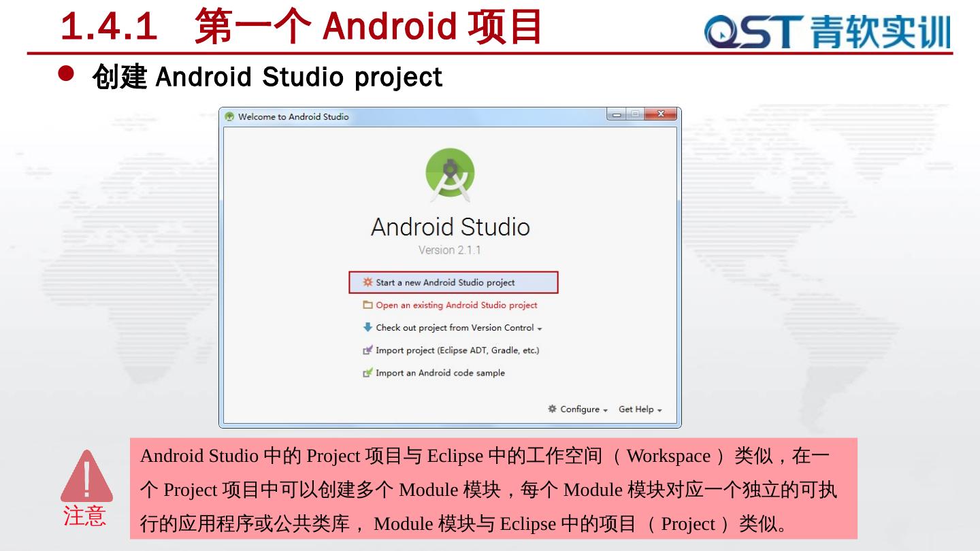Start a new Android Studio project
Viewport: 980px width, 551px height.
[x=453, y=282]
